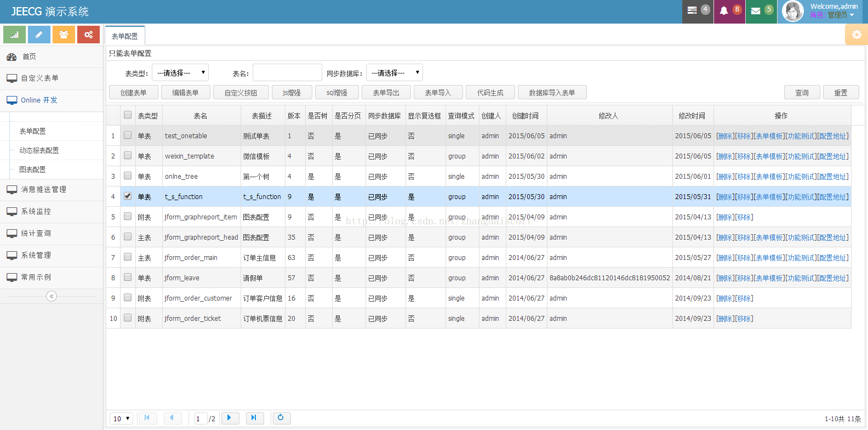Click the blue pencil shortcut icon

(39, 35)
